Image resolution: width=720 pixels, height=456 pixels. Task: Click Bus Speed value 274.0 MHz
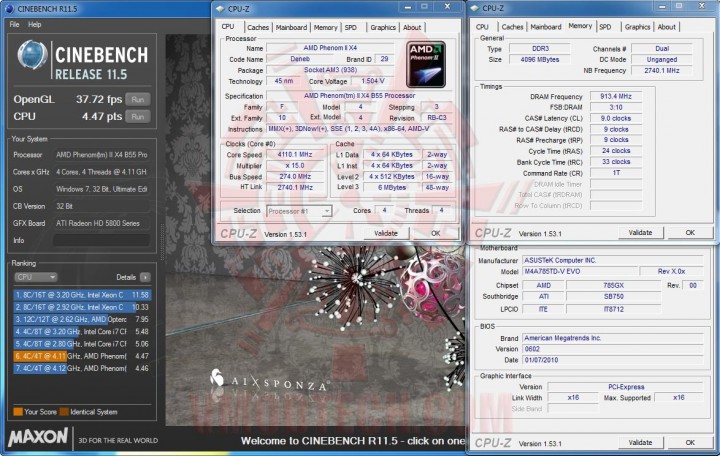click(294, 177)
